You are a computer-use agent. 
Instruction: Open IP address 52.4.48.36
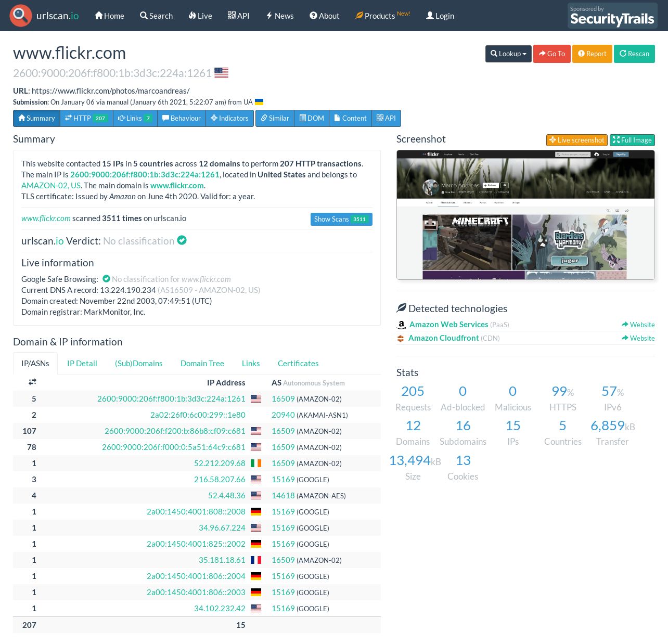click(x=227, y=496)
